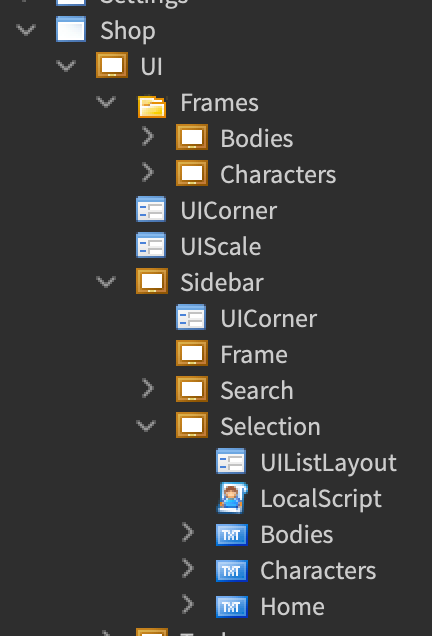Click the TextButton icon beside Bodies in Selection

(232, 535)
